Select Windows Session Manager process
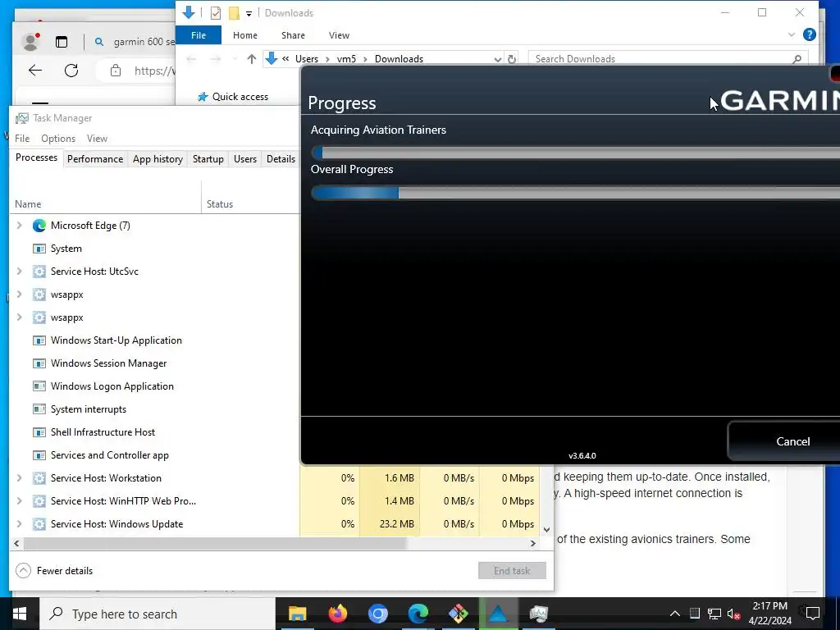Screen dimensions: 840x630 click(x=154, y=363)
